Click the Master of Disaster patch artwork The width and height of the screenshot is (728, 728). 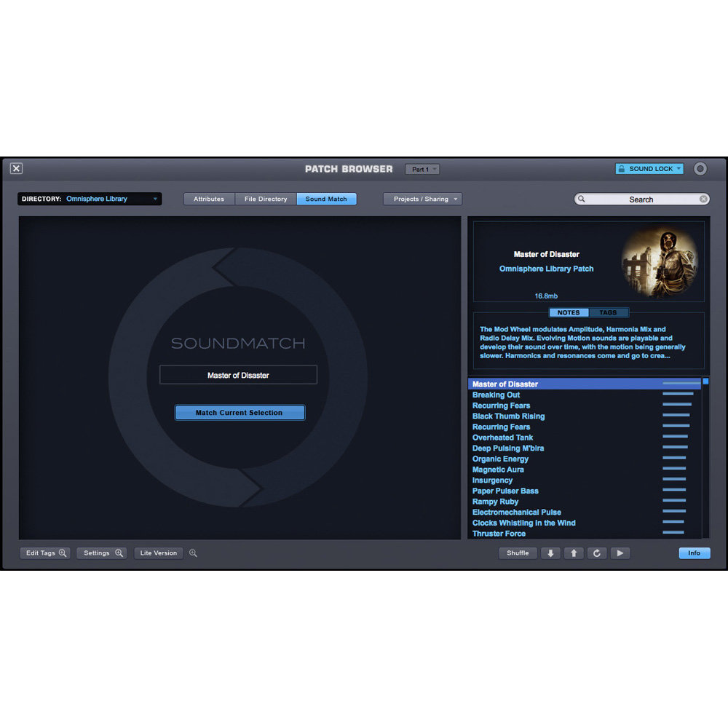(x=659, y=261)
